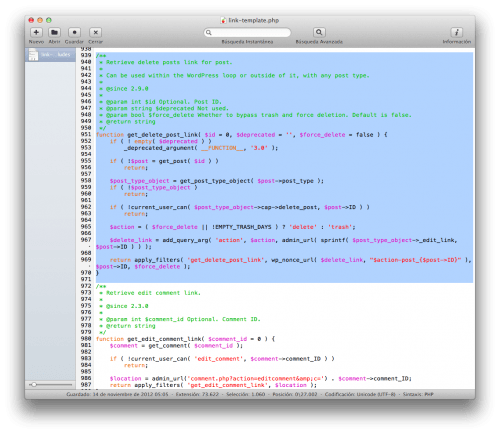The width and height of the screenshot is (500, 434).
Task: Click the link-template.php title bar icon
Action: click(x=224, y=20)
